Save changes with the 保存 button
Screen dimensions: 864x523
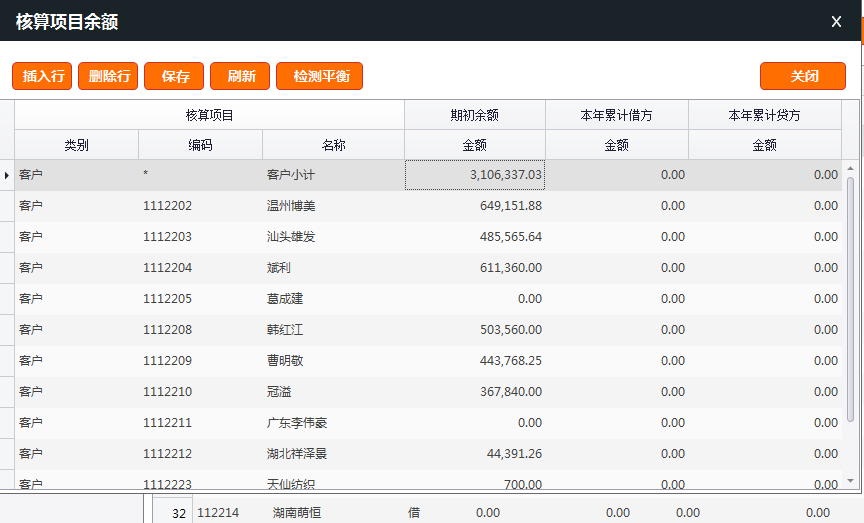[174, 76]
